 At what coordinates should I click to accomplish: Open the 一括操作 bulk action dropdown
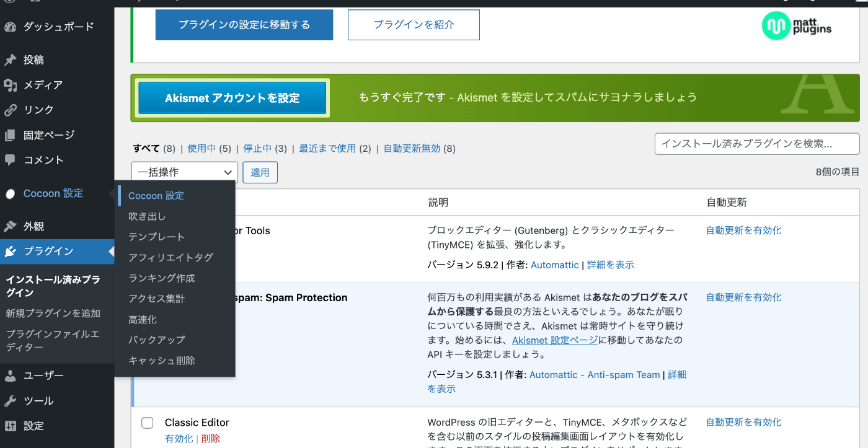185,172
